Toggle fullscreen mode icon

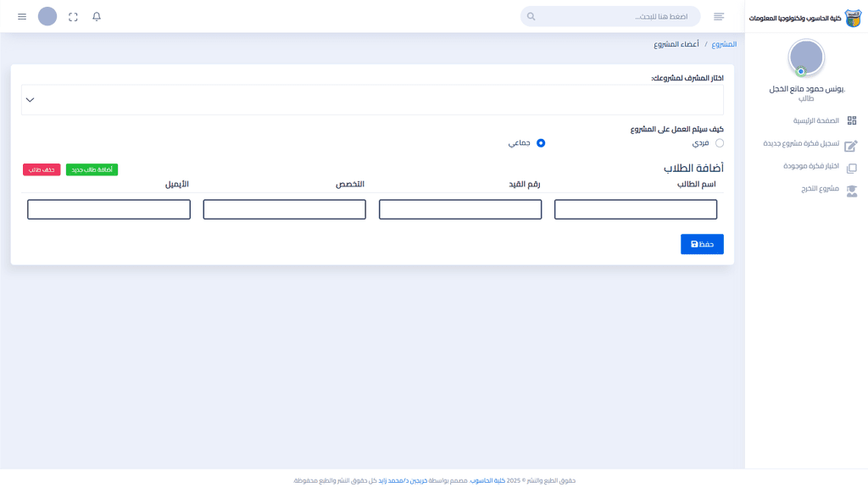73,17
